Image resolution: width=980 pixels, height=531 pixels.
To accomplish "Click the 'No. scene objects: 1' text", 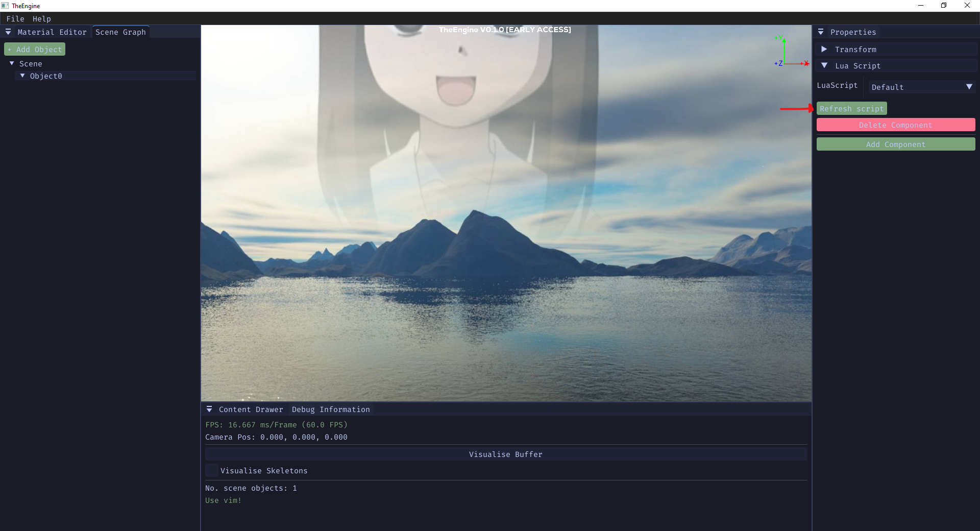I will (x=251, y=488).
